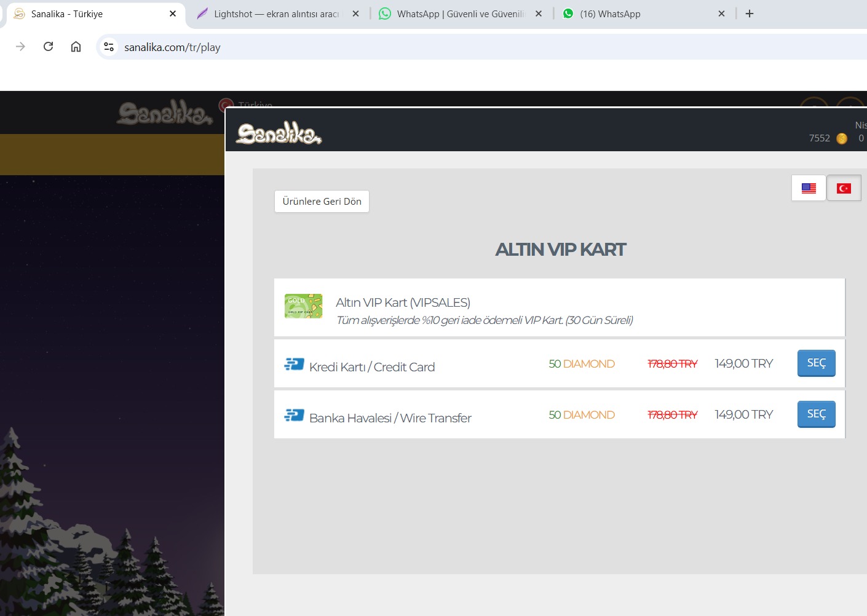Choose SEÇ for Banka Havalesi / Wire Transfer

pos(816,414)
